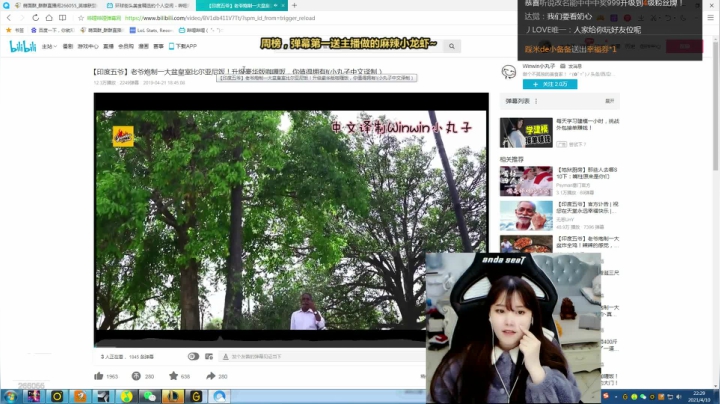The height and width of the screenshot is (404, 720).
Task: Open League of Legends taskbar icon
Action: point(173,396)
